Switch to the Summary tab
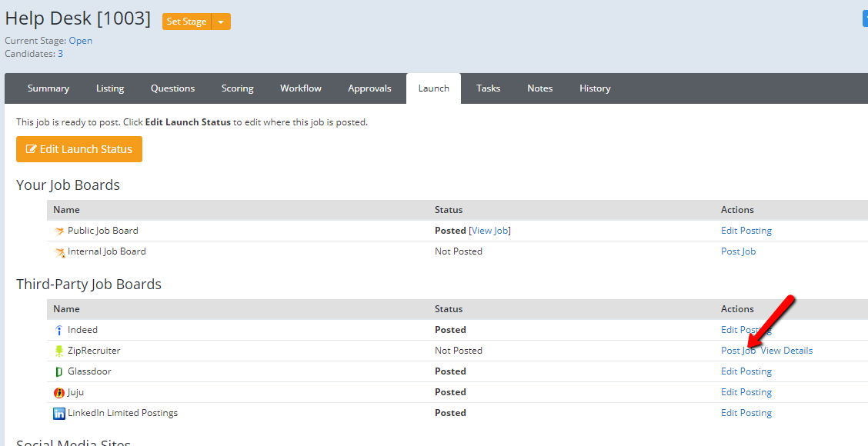The height and width of the screenshot is (446, 868). coord(48,88)
